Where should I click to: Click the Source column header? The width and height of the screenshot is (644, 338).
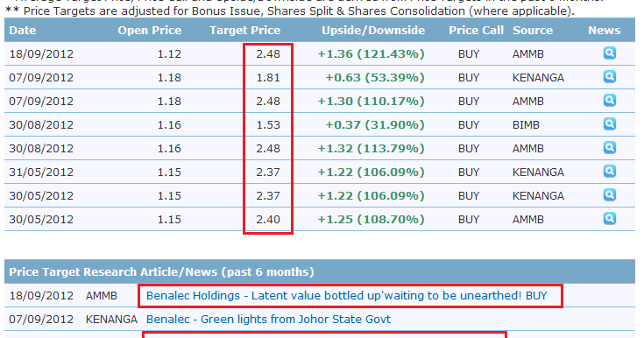point(533,31)
